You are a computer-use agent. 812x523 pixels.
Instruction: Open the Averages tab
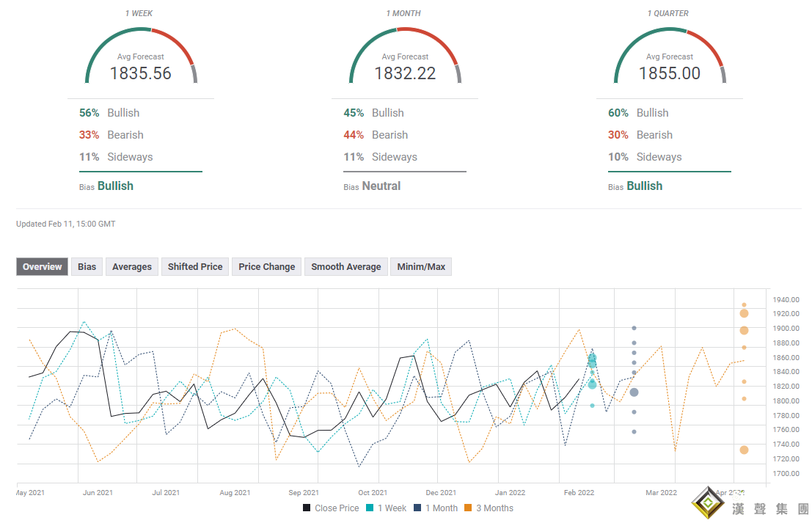point(132,267)
